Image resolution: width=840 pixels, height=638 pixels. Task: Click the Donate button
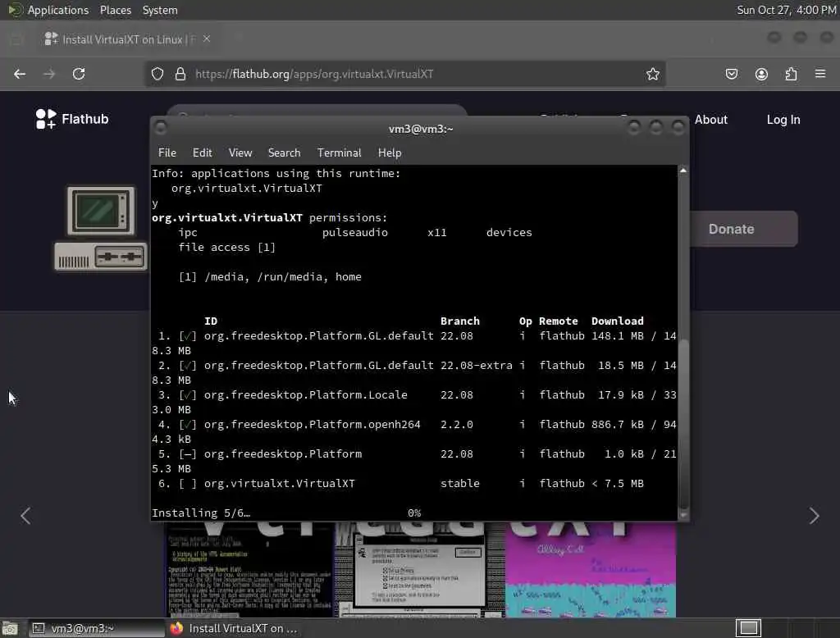click(x=743, y=229)
